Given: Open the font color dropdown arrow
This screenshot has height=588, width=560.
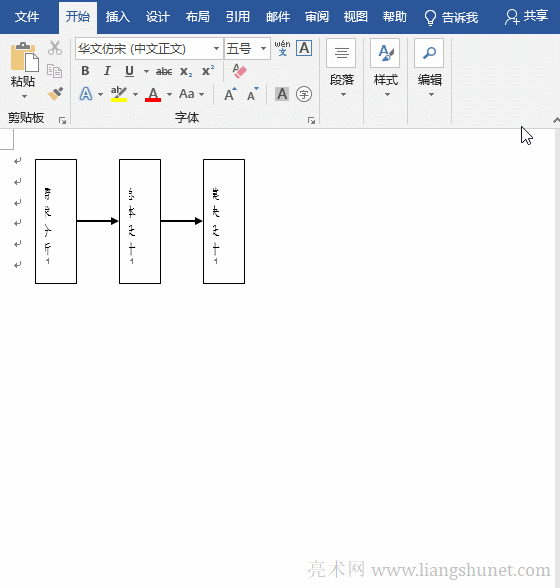Looking at the screenshot, I should [169, 94].
